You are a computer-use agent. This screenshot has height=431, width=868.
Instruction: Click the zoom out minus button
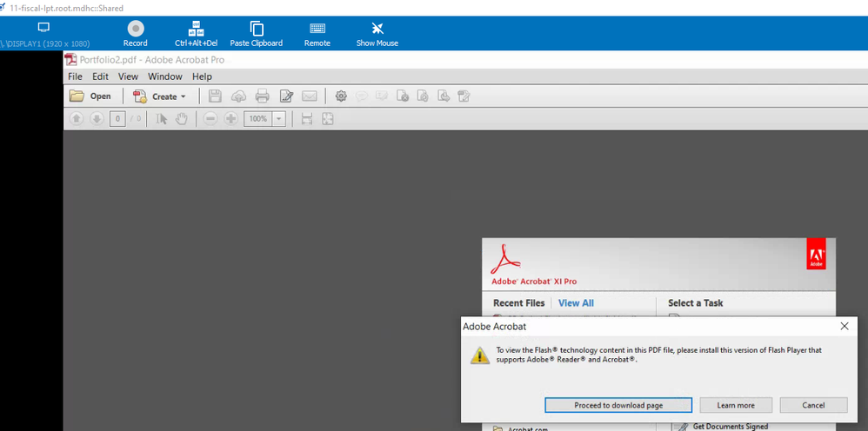[x=210, y=118]
